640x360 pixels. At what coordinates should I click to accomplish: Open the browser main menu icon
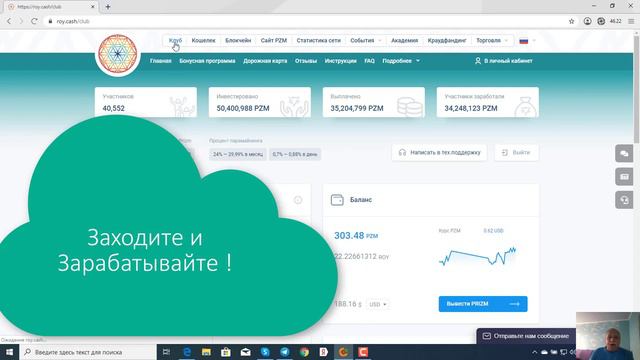pyautogui.click(x=631, y=21)
